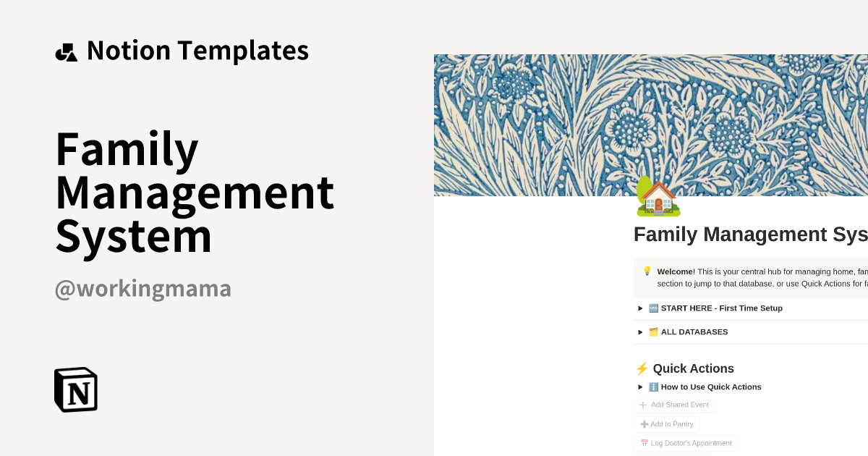Click the Add to Pantry button
Image resolution: width=868 pixels, height=456 pixels.
click(x=666, y=423)
